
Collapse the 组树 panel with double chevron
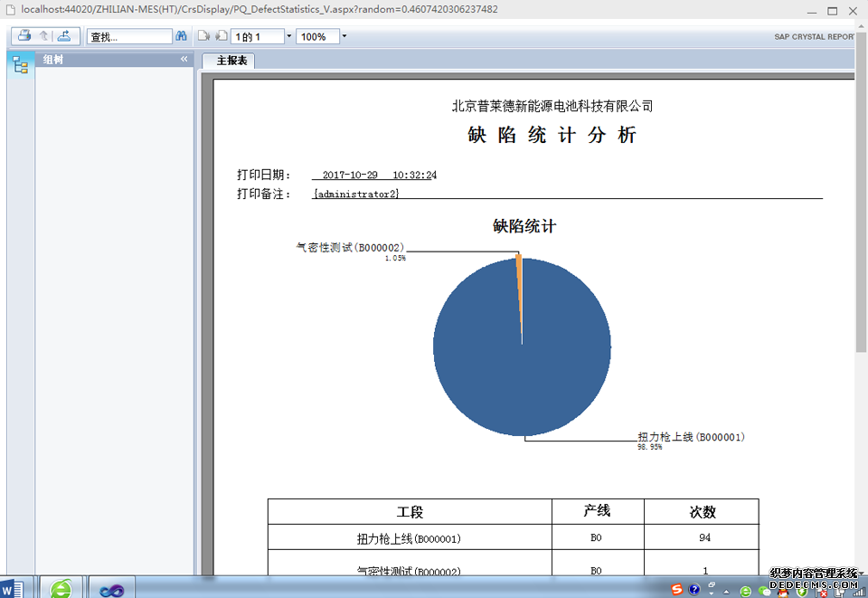click(x=184, y=60)
